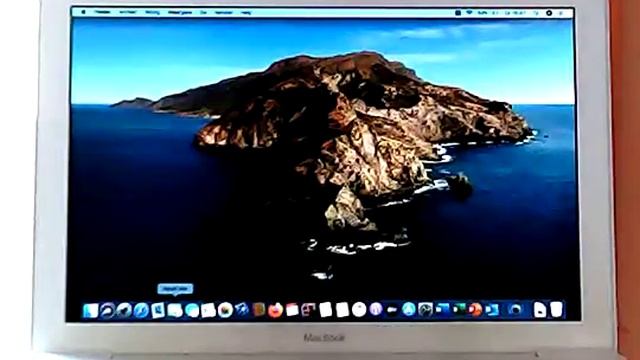
Task: Open Finder from the dock
Action: pyautogui.click(x=91, y=311)
